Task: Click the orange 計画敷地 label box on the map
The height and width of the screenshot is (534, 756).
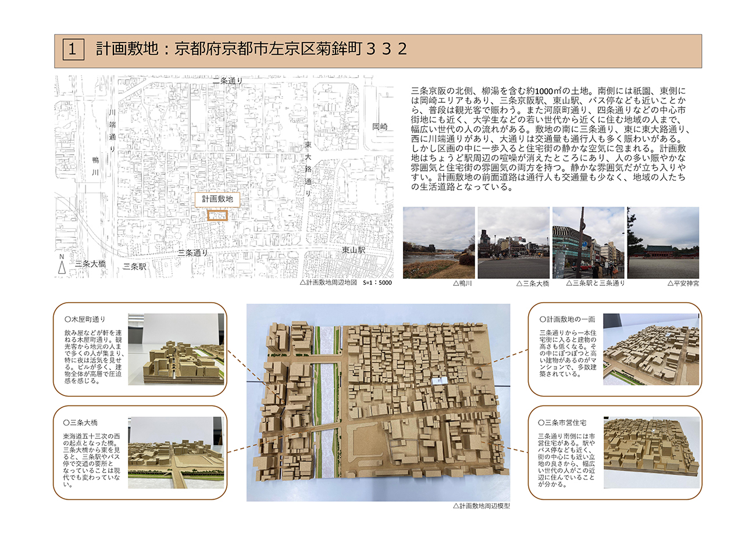Action: coord(217,199)
